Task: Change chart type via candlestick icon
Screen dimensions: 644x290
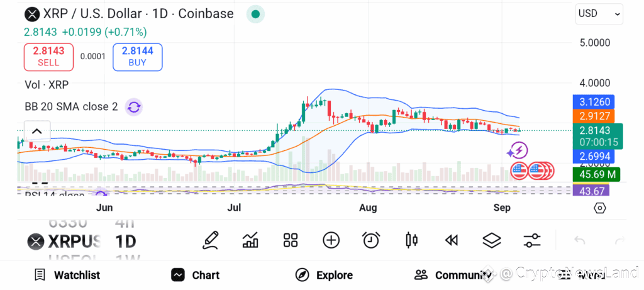Action: (411, 240)
